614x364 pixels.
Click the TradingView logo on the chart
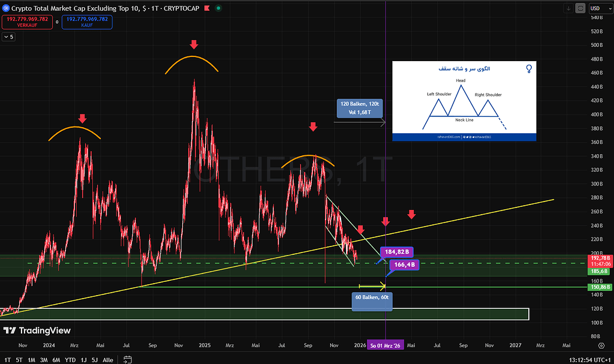click(x=37, y=330)
